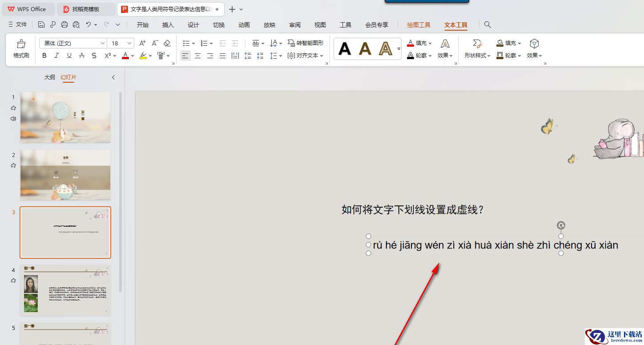
Task: Decrease paragraph spacing icon
Action: pos(260,56)
